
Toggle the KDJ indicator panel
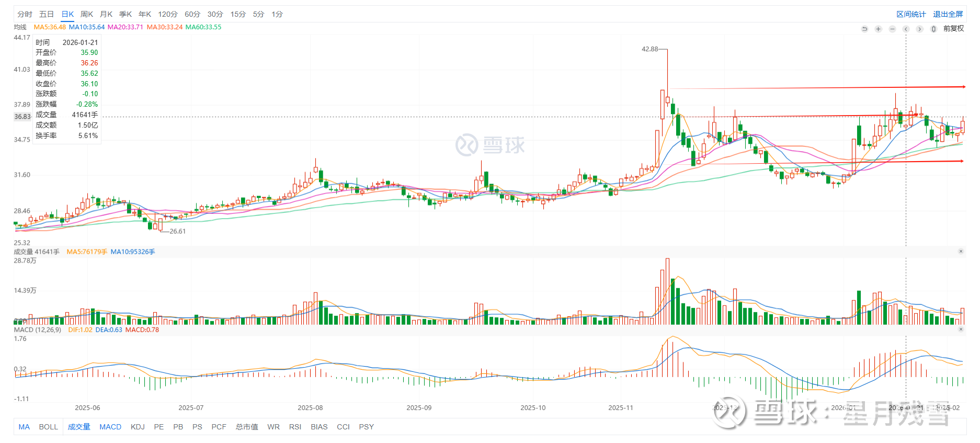[x=138, y=427]
